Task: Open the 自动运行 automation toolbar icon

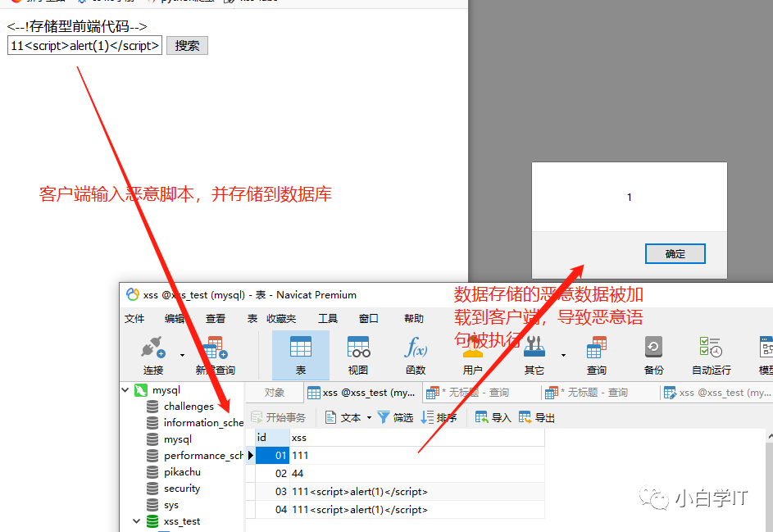Action: click(711, 347)
